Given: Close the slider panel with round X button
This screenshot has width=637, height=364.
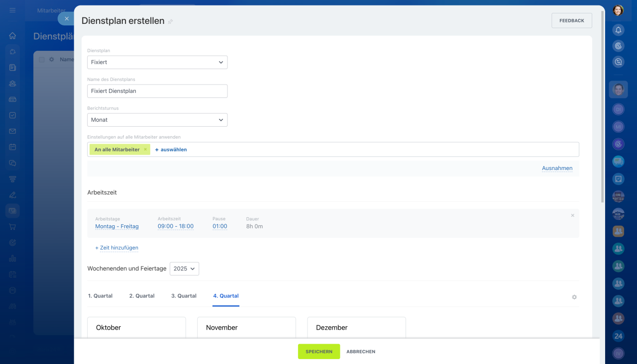Looking at the screenshot, I should pyautogui.click(x=67, y=18).
